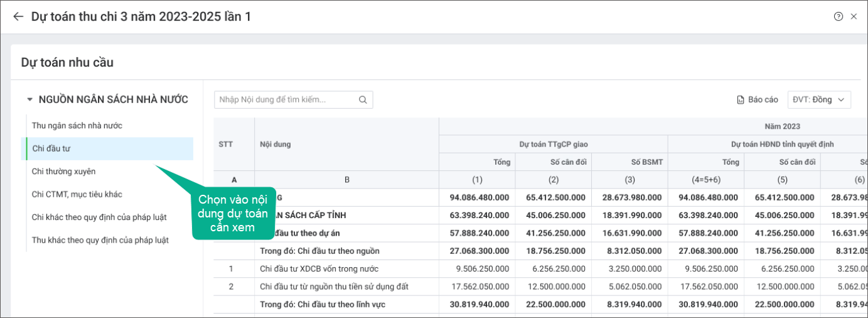Open Chi khác theo quy định của pháp luật
This screenshot has height=318, width=868.
(99, 217)
